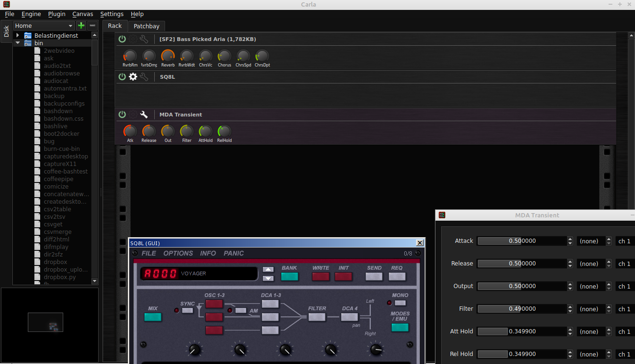Toggle the AM button in SQ8L
635x364 pixels.
click(241, 310)
